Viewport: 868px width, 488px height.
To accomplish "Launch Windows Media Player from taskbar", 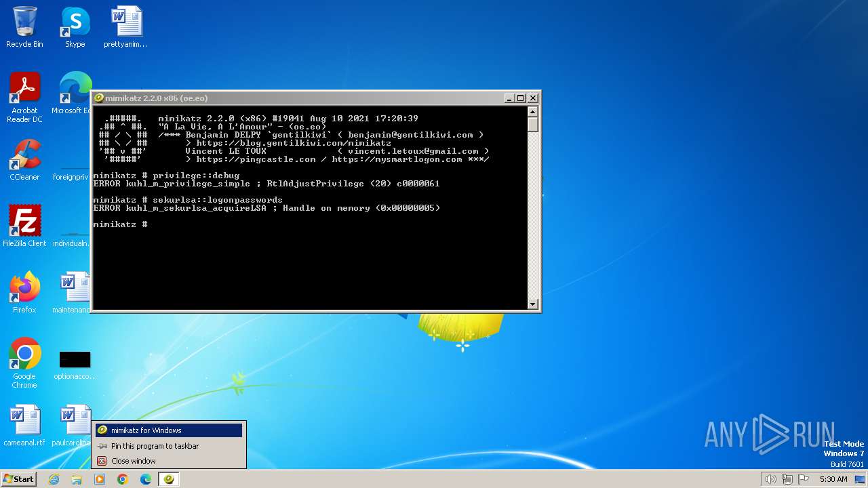I will click(x=100, y=479).
